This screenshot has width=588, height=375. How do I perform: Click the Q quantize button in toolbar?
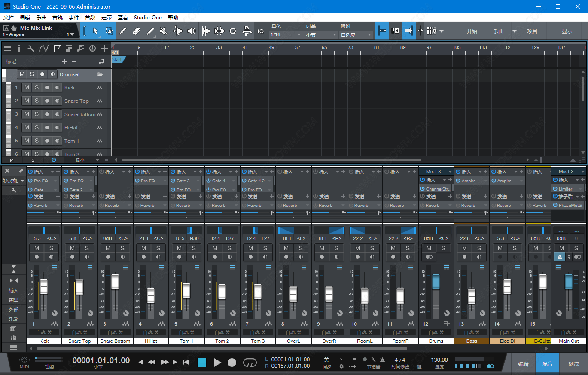[233, 31]
